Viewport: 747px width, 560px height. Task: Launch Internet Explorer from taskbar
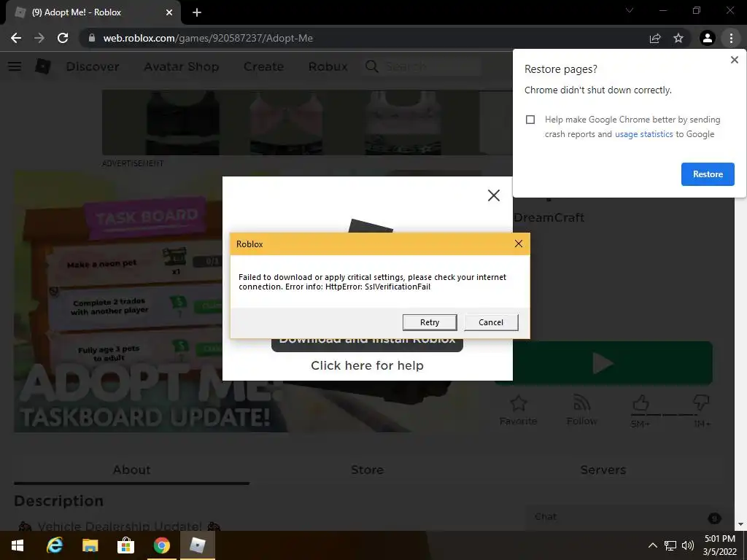pyautogui.click(x=54, y=545)
